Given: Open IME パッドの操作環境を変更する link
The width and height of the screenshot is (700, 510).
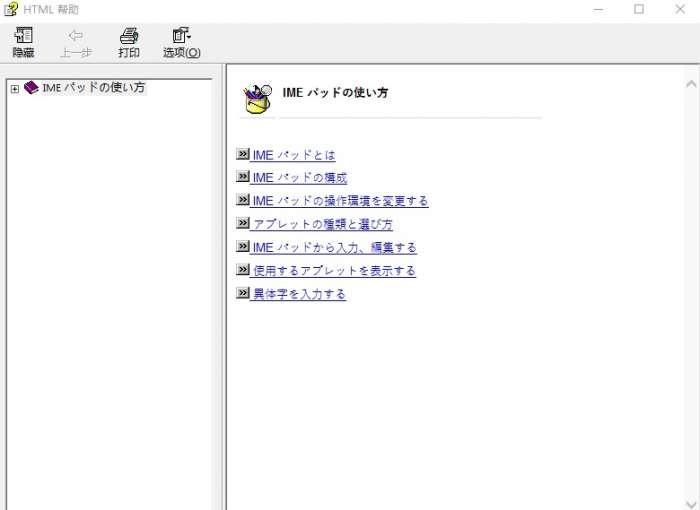Looking at the screenshot, I should (340, 201).
